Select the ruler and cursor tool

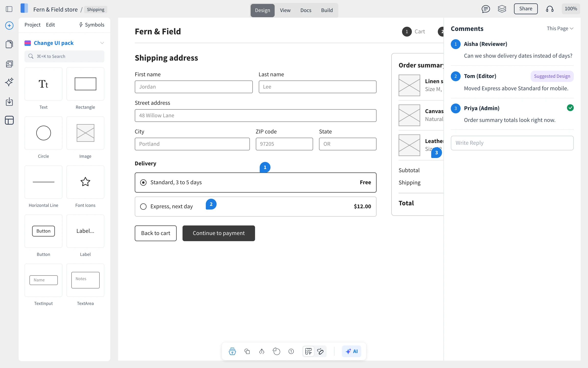point(308,351)
